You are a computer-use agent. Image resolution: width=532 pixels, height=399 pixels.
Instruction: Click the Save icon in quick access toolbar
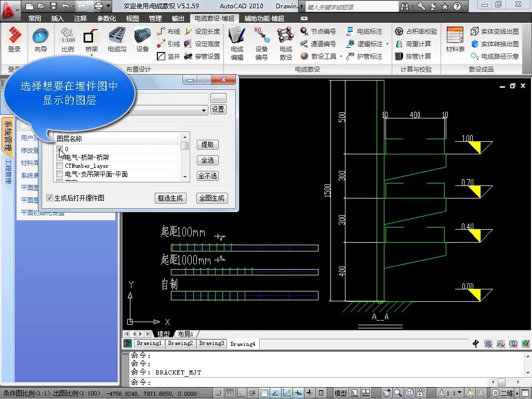[x=54, y=6]
